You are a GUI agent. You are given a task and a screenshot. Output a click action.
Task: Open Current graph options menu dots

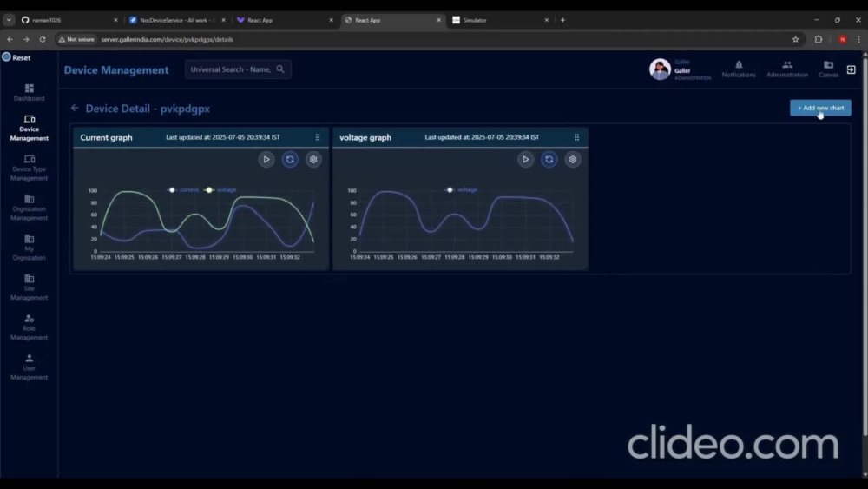coord(318,136)
